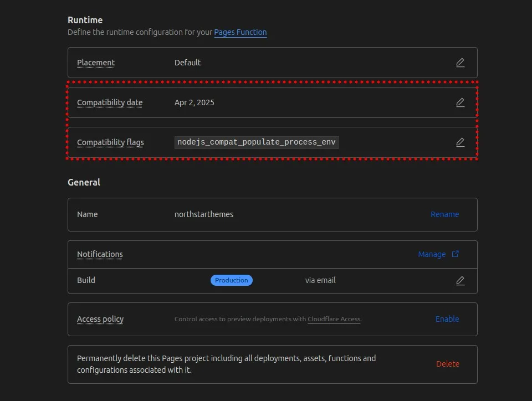Edit the Compatibility date pencil icon
Screen dimensions: 532x401
[460, 102]
